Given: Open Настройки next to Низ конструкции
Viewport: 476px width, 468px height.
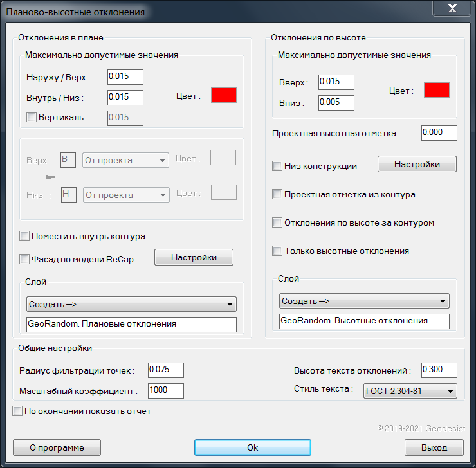Looking at the screenshot, I should click(x=416, y=164).
